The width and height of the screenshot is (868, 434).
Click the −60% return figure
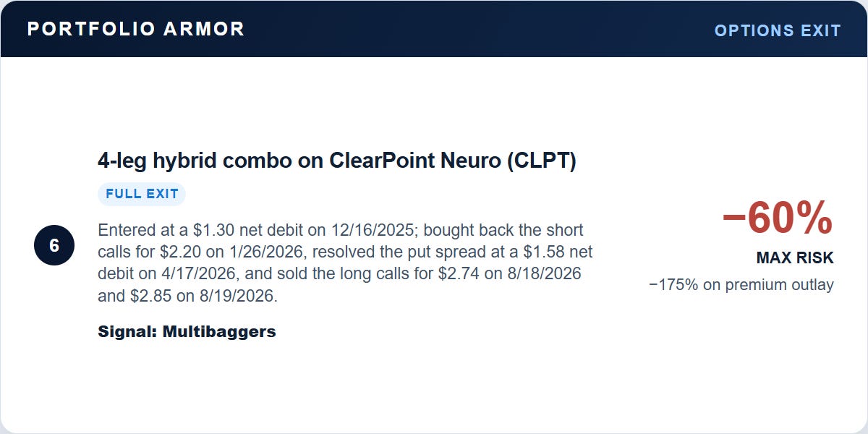coord(778,218)
